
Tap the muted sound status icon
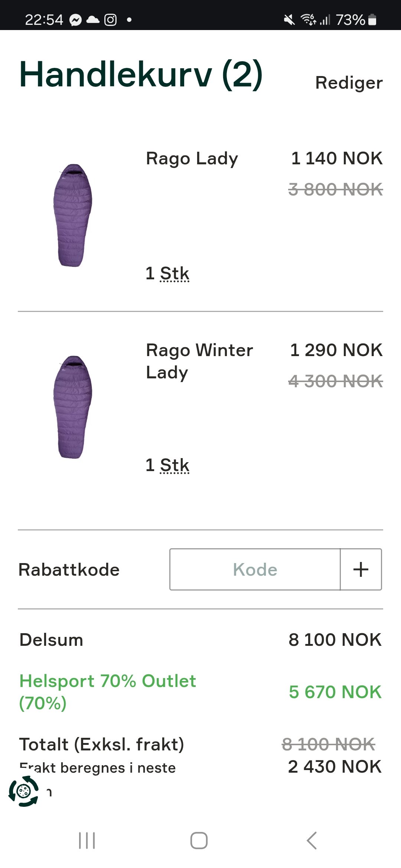point(289,20)
